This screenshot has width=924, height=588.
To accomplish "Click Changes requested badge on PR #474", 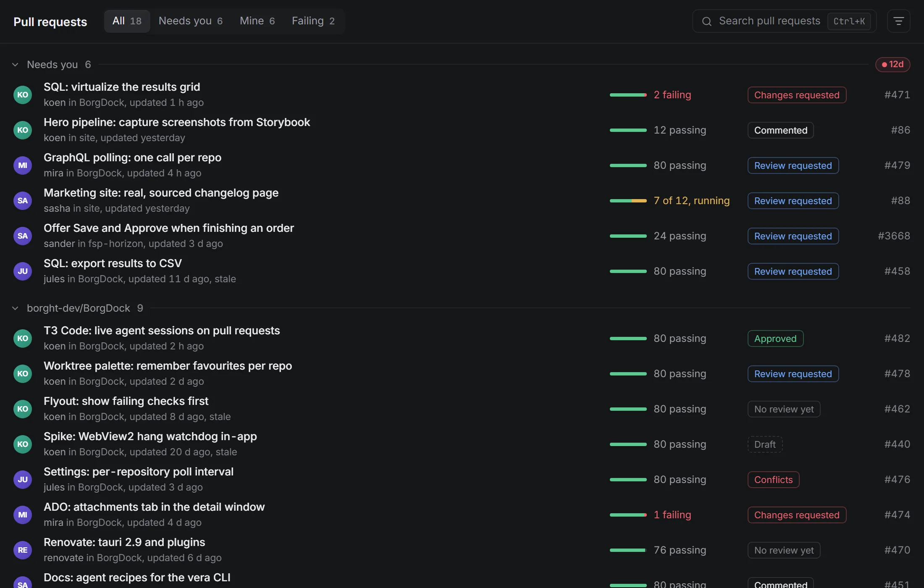I will pos(797,515).
